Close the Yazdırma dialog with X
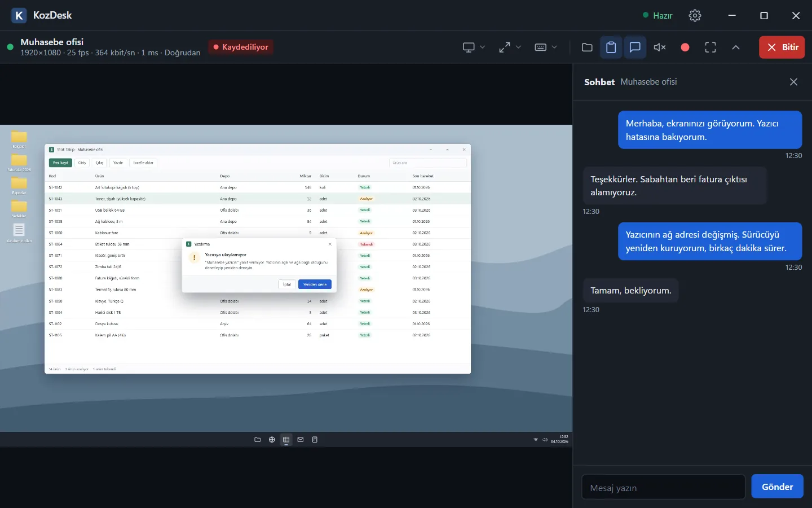 pos(330,244)
